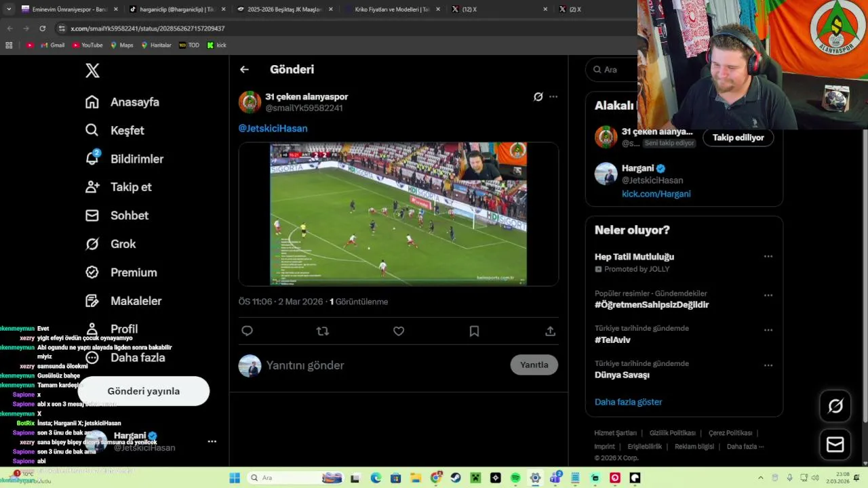The image size is (868, 488).
Task: Click the browser reload button
Action: point(42,28)
